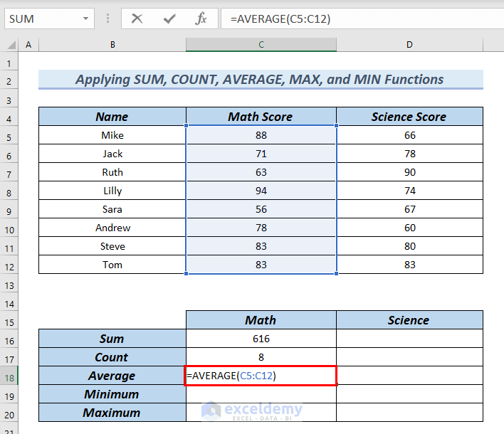
Task: Cancel the formula entry with the X icon
Action: [x=137, y=19]
